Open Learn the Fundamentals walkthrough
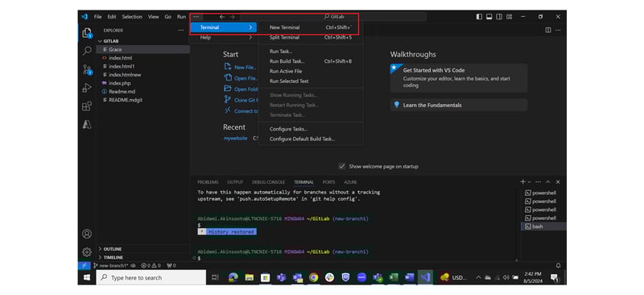This screenshot has height=295, width=644. point(458,105)
